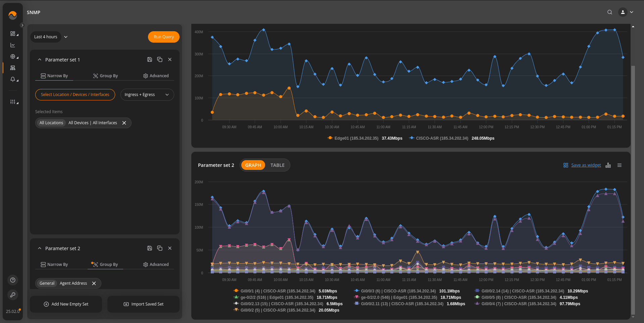This screenshot has height=323, width=644.
Task: Open Advanced tab in Parameter set 2
Action: pyautogui.click(x=156, y=265)
